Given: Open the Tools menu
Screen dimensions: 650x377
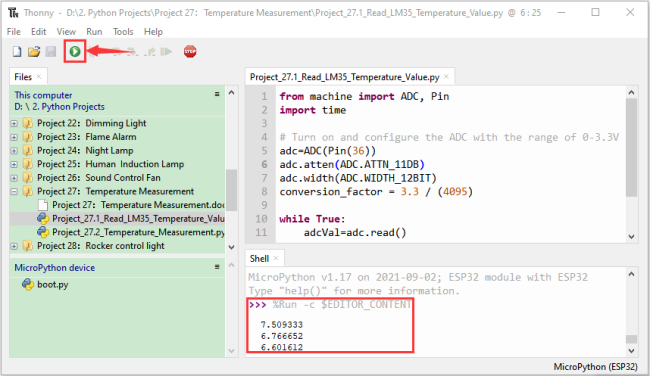Looking at the screenshot, I should click(123, 32).
